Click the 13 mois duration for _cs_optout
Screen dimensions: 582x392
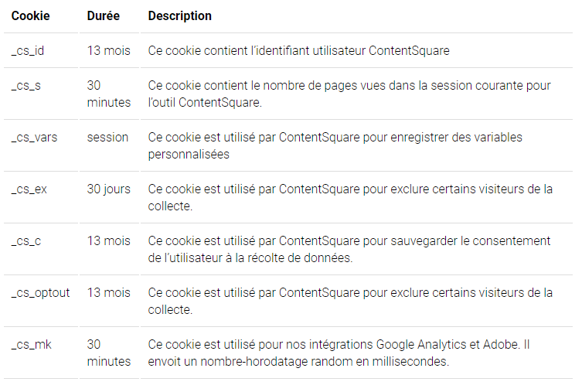point(109,293)
